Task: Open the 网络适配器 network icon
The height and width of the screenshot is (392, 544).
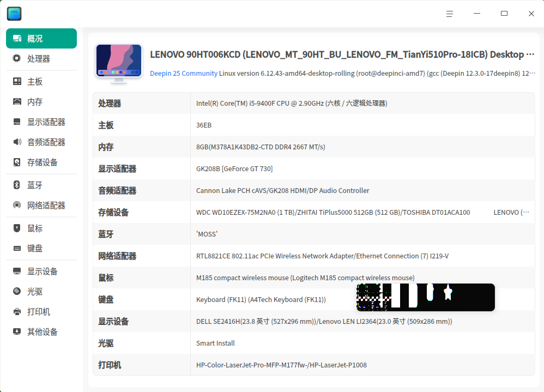Action: click(17, 205)
